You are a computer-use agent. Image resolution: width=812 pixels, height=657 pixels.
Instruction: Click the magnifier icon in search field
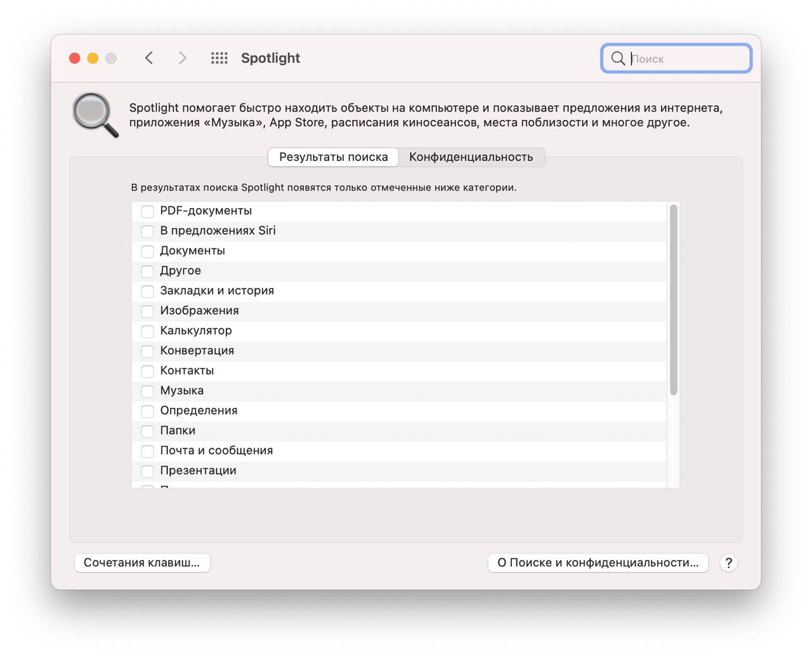click(x=618, y=58)
